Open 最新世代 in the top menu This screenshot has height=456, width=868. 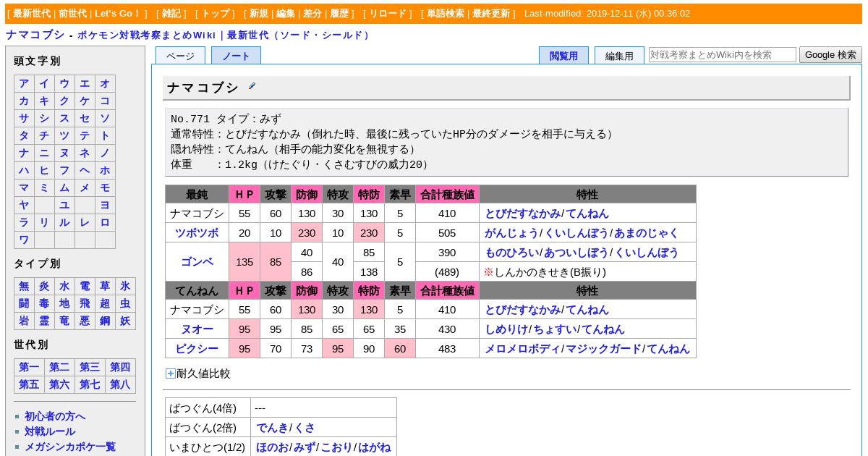[x=33, y=13]
